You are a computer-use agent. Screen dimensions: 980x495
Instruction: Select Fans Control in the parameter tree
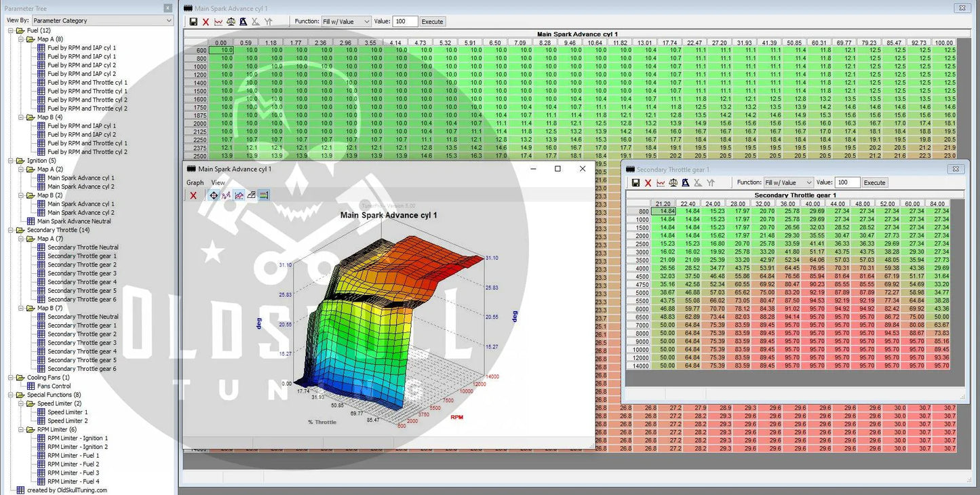click(54, 386)
